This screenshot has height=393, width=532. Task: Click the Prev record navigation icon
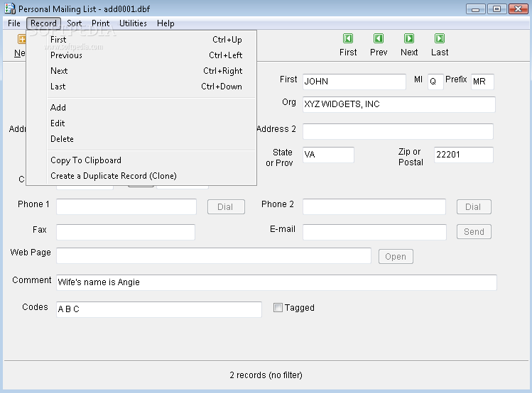pos(379,38)
